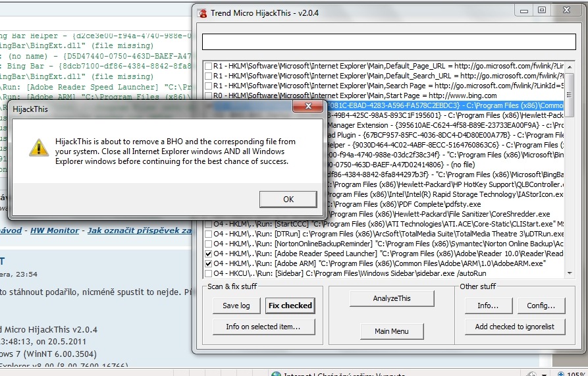This screenshot has height=376, width=588.
Task: Check the O4 StartCCC entry
Action: point(208,224)
